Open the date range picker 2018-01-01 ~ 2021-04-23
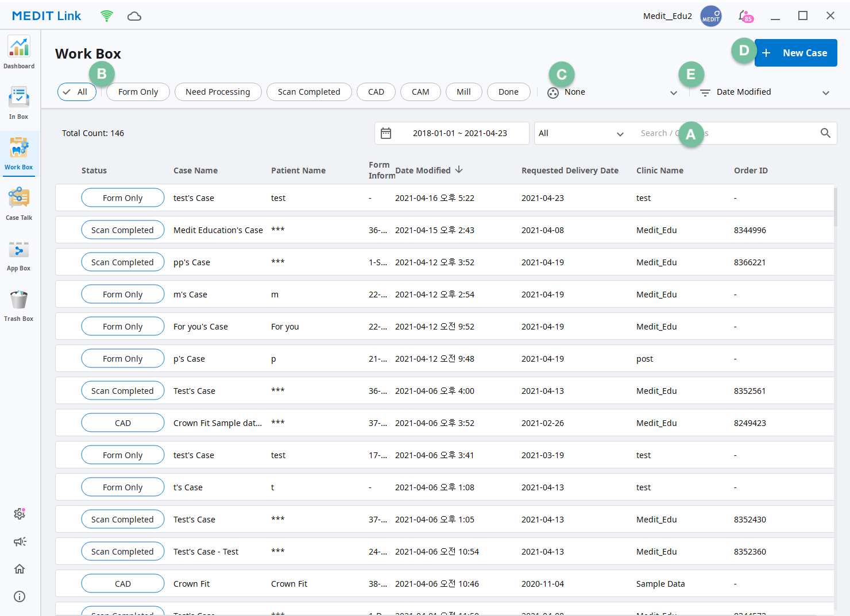Screen dimensions: 850x616 pos(451,133)
